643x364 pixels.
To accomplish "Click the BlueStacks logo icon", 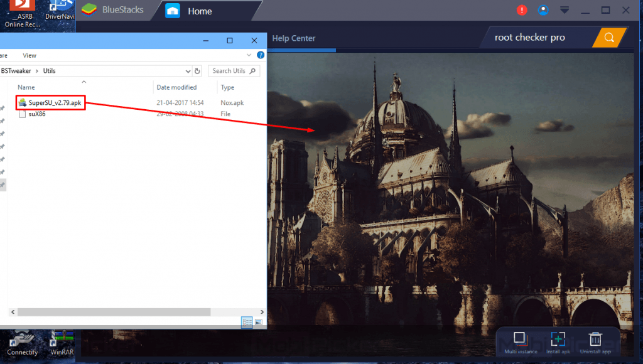I will 89,10.
